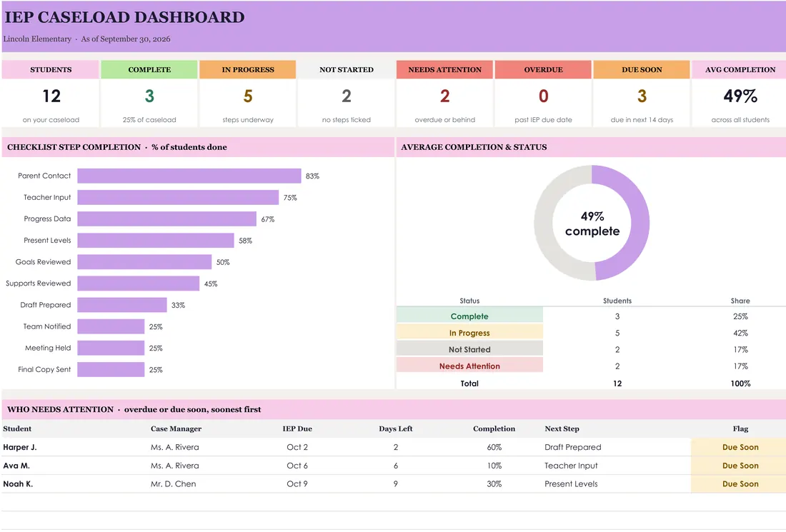Viewport: 786px width, 532px height.
Task: Click the Share column header
Action: click(740, 301)
